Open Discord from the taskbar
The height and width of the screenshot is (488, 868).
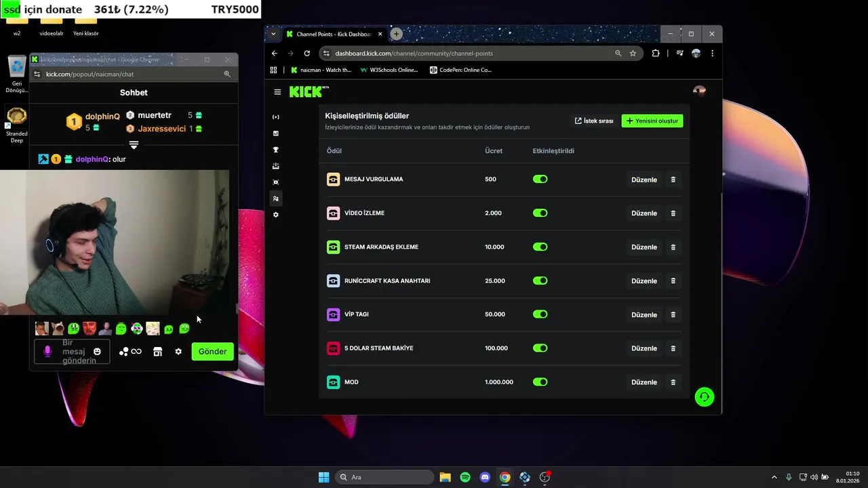485,477
